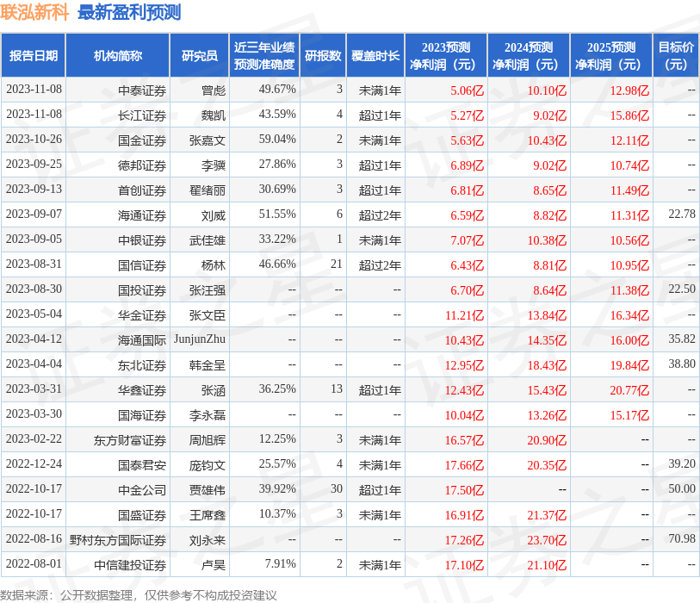Screen dimensions: 700x603
Task: Click the 数据来源 footer note
Action: tap(139, 595)
